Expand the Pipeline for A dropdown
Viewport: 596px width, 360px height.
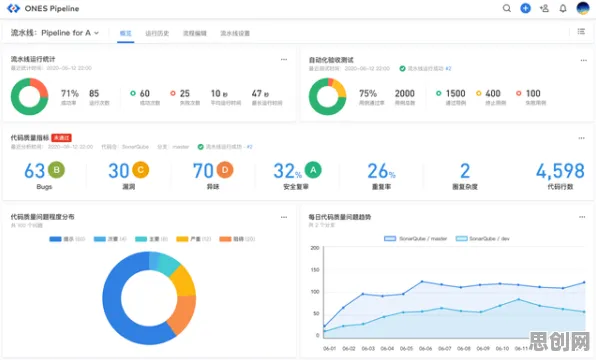click(70, 33)
